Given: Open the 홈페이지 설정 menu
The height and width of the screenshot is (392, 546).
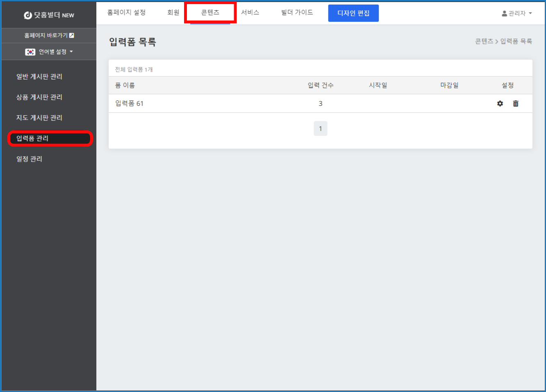Looking at the screenshot, I should pyautogui.click(x=126, y=13).
